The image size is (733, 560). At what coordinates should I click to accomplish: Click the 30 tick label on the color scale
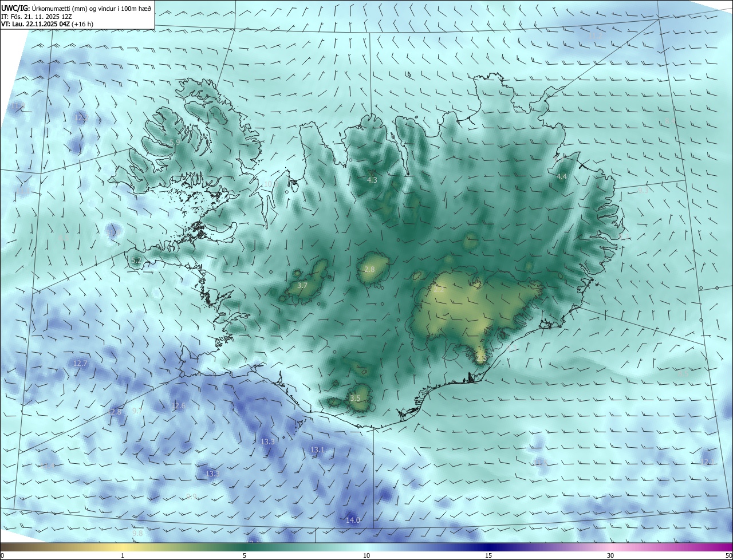pyautogui.click(x=610, y=555)
